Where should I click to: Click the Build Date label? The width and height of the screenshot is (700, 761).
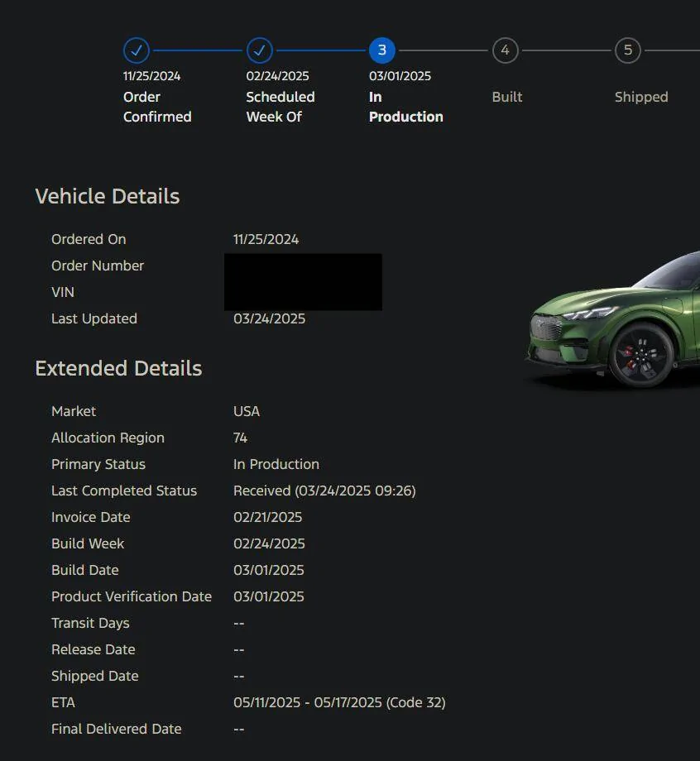[x=85, y=570]
